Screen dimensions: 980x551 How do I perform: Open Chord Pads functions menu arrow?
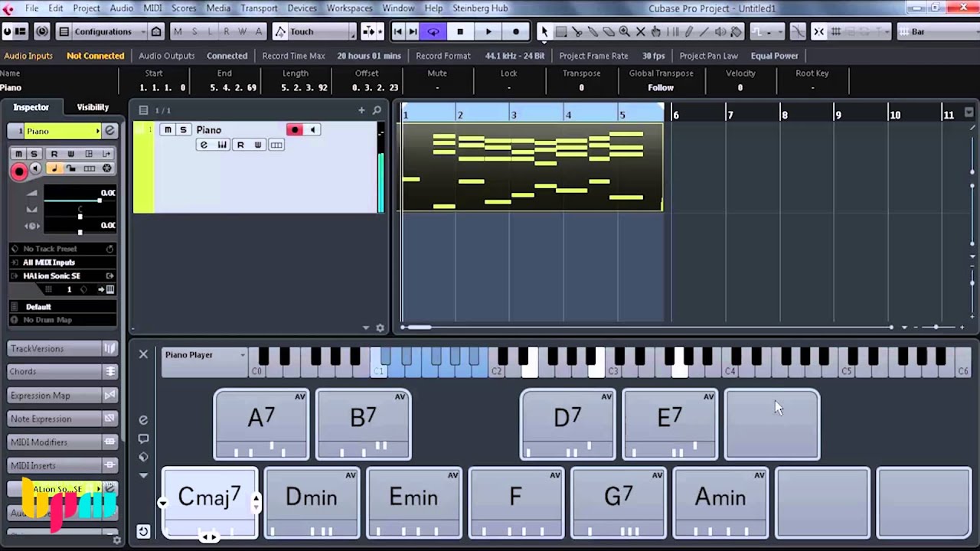pos(143,475)
